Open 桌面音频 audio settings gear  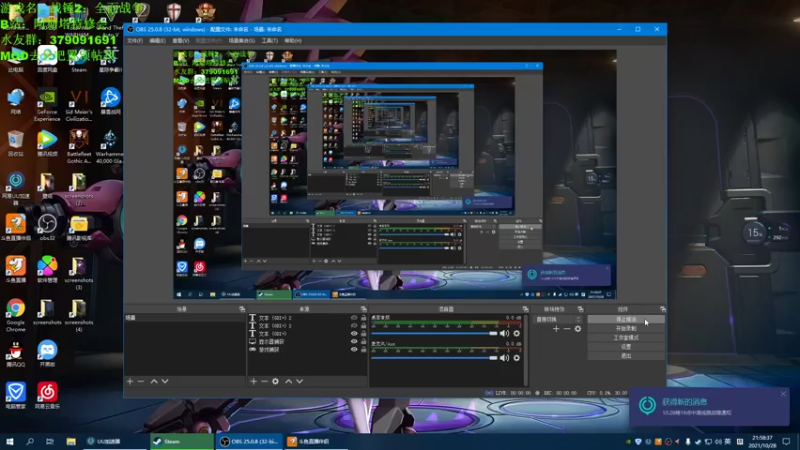pyautogui.click(x=516, y=333)
